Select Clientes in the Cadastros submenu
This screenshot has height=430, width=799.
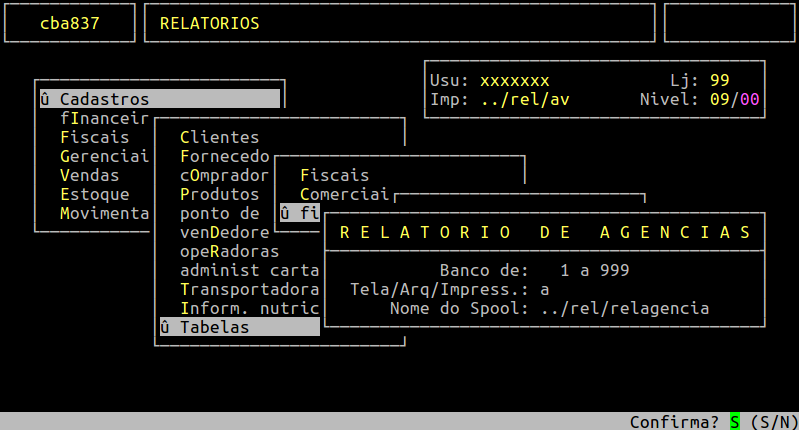[219, 137]
